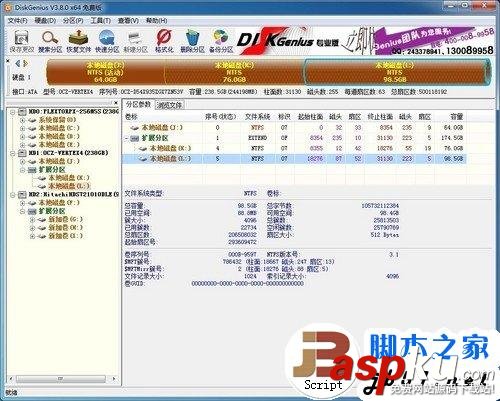This screenshot has width=500, height=401.
Task: Click the tree panel horizontal scrollbar thumb
Action: pos(61,379)
